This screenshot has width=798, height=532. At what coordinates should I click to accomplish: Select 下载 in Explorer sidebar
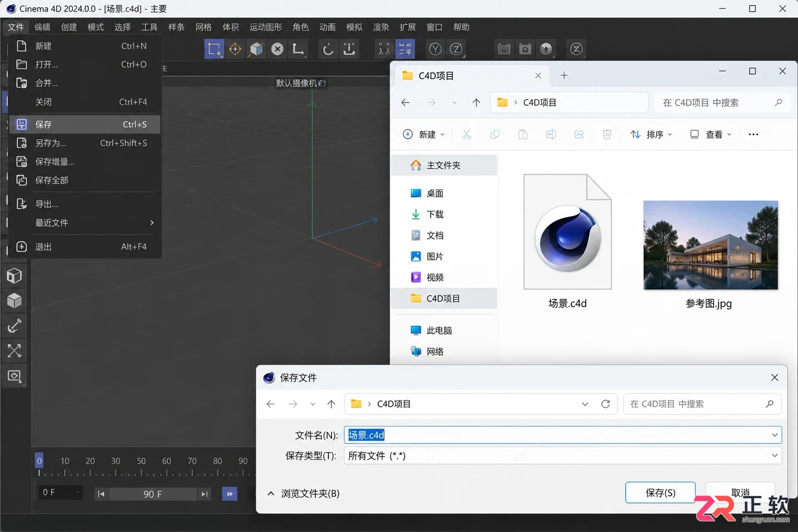click(443, 214)
